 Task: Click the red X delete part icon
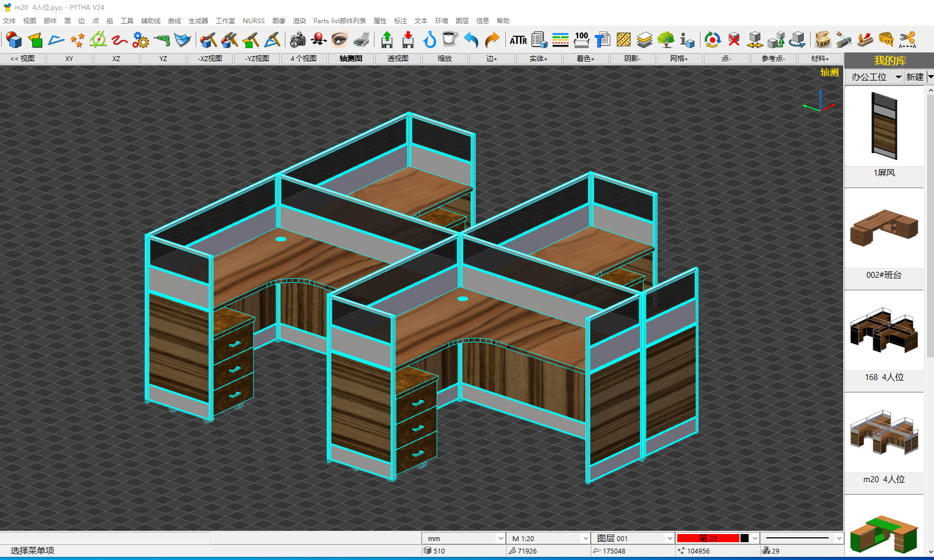pyautogui.click(x=734, y=40)
